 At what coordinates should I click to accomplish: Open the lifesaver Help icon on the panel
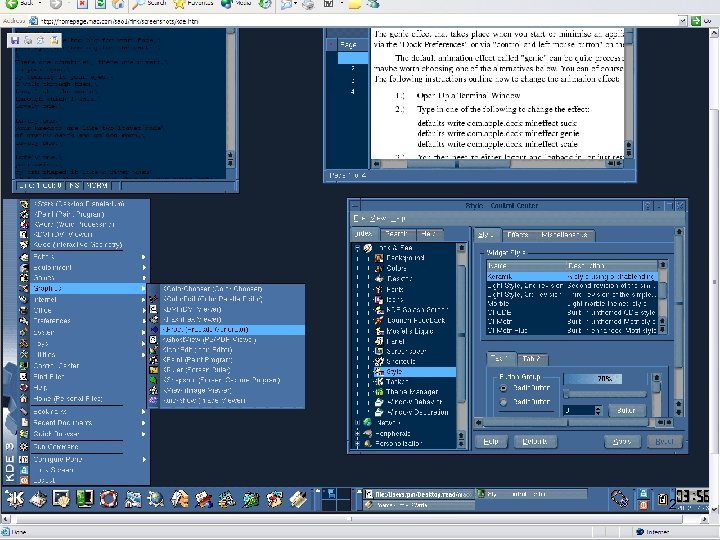(109, 499)
